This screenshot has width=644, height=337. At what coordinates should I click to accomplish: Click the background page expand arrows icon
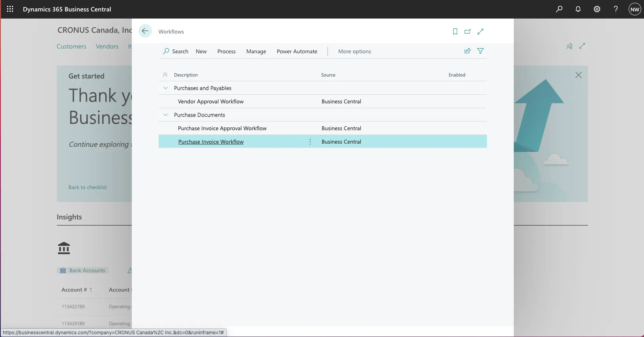582,46
